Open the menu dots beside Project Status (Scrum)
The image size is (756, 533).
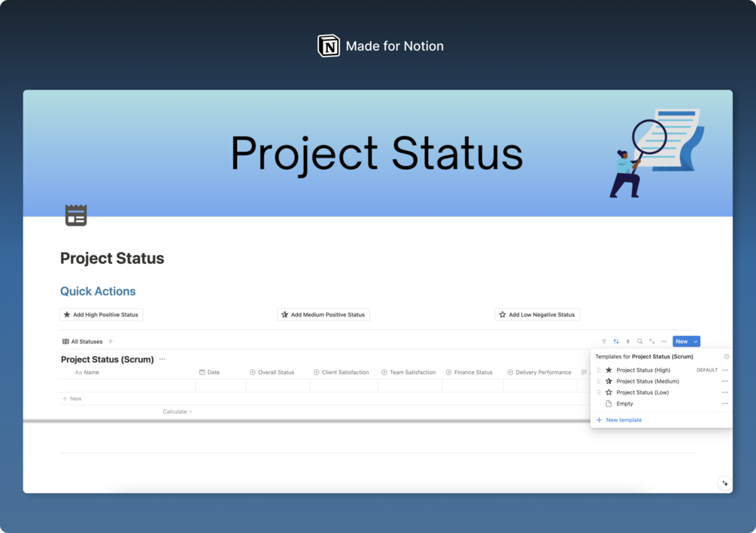coord(162,359)
